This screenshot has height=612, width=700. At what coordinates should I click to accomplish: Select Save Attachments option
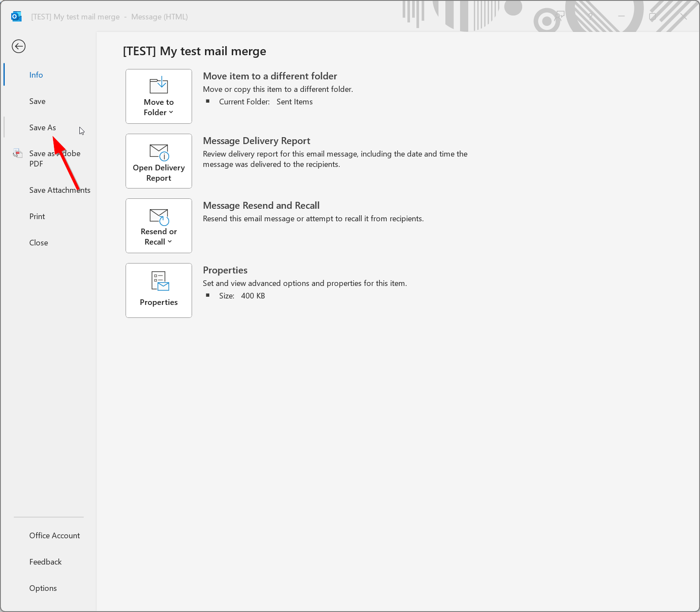pos(60,190)
